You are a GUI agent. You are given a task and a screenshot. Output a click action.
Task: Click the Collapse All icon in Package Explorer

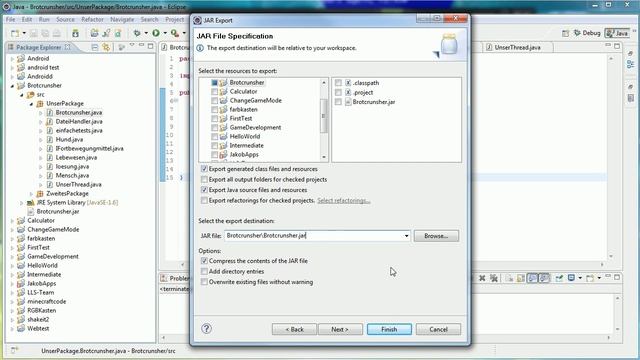tap(95, 47)
